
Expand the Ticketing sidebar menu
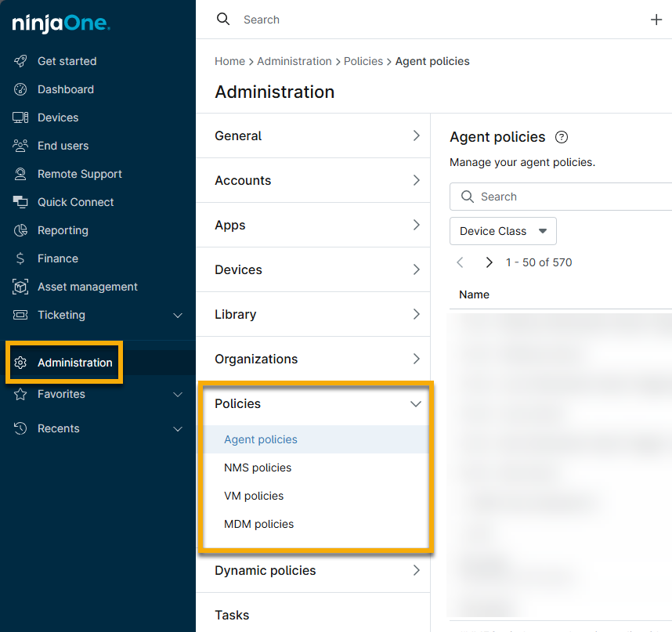pos(178,315)
